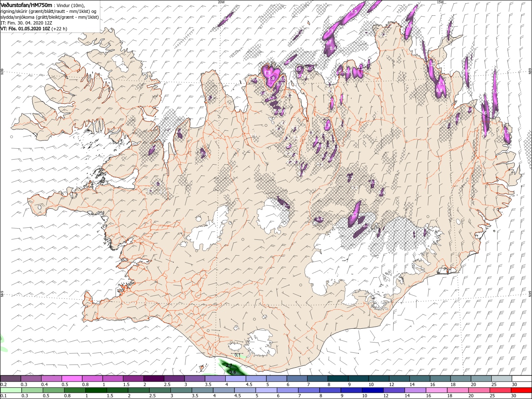Pick the violet 12 rain scale swatch
The height and width of the screenshot is (399, 532).
(x=393, y=390)
